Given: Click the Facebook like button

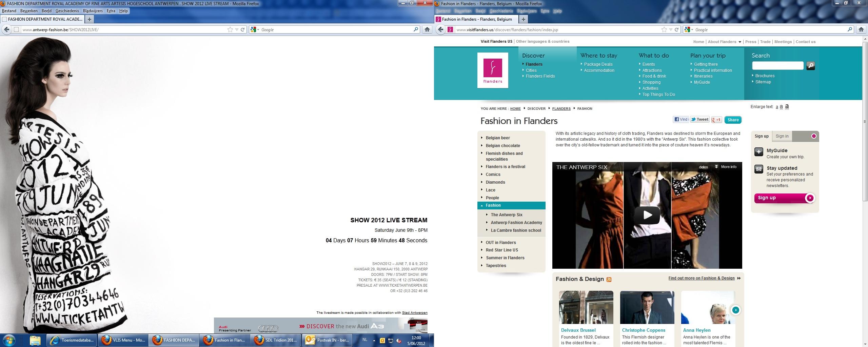Looking at the screenshot, I should coord(681,119).
